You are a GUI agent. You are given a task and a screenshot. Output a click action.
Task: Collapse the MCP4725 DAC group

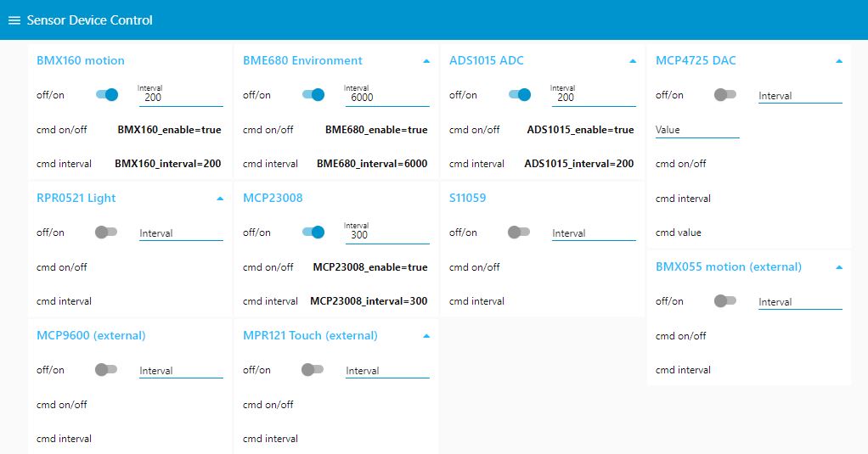839,61
